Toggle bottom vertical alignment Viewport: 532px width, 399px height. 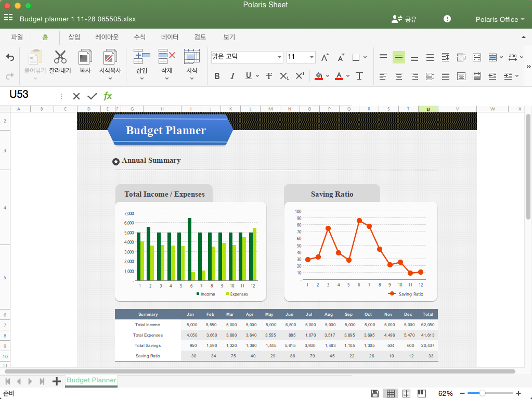(x=414, y=59)
